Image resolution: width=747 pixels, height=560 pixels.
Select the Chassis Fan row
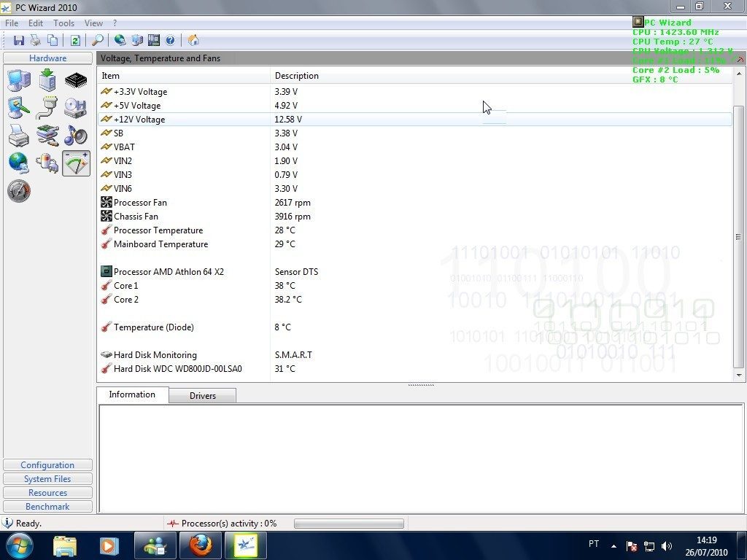pos(414,216)
